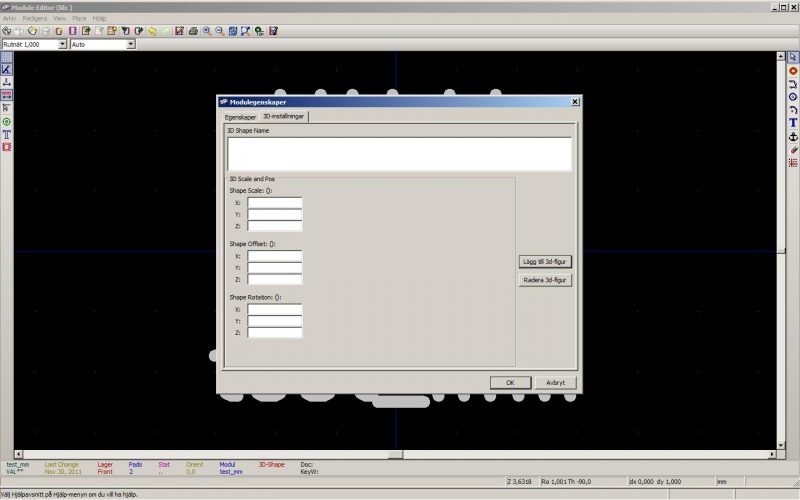Image resolution: width=800 pixels, height=500 pixels.
Task: Toggle polar coordinates display button
Action: (6, 69)
